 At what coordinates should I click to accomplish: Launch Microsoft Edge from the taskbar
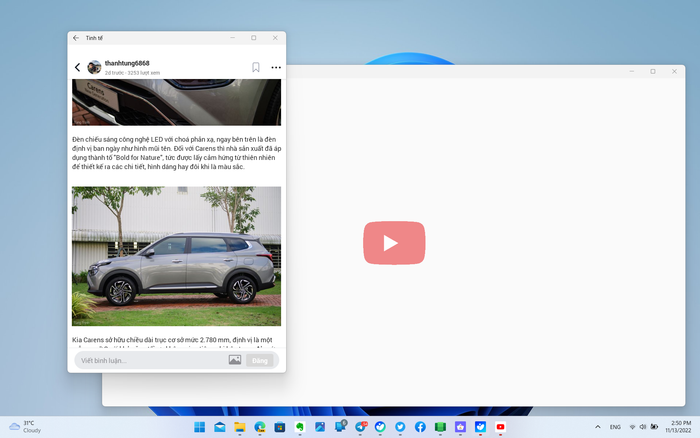click(x=260, y=427)
